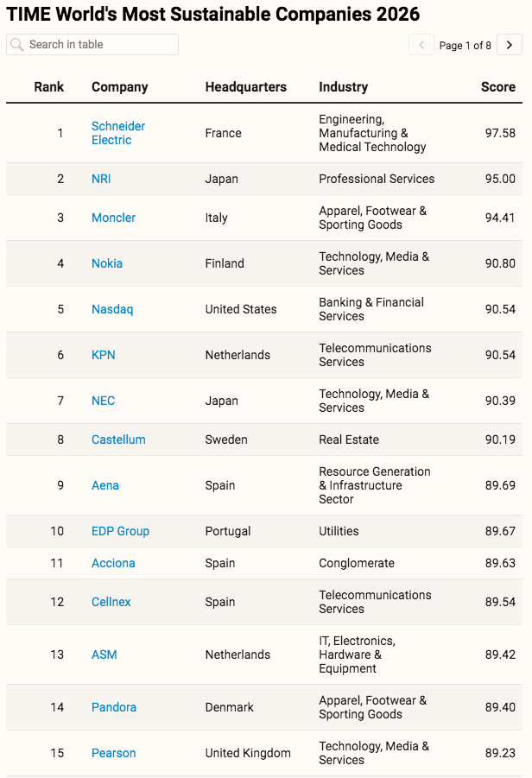Follow the Pearson link

(113, 753)
